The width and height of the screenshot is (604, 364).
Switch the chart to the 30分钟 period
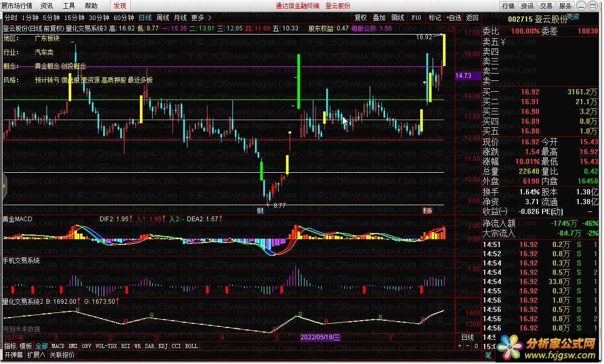coord(99,18)
